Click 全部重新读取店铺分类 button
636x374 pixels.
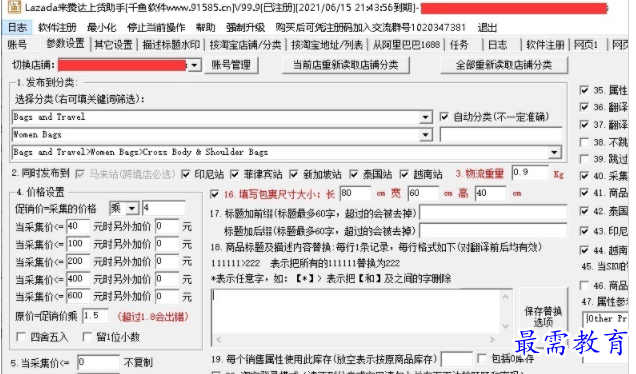[504, 65]
